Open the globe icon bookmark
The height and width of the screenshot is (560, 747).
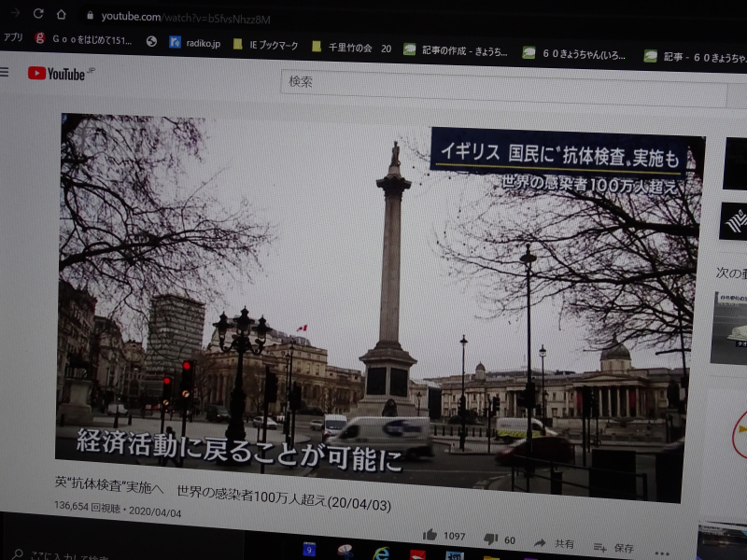[x=151, y=41]
